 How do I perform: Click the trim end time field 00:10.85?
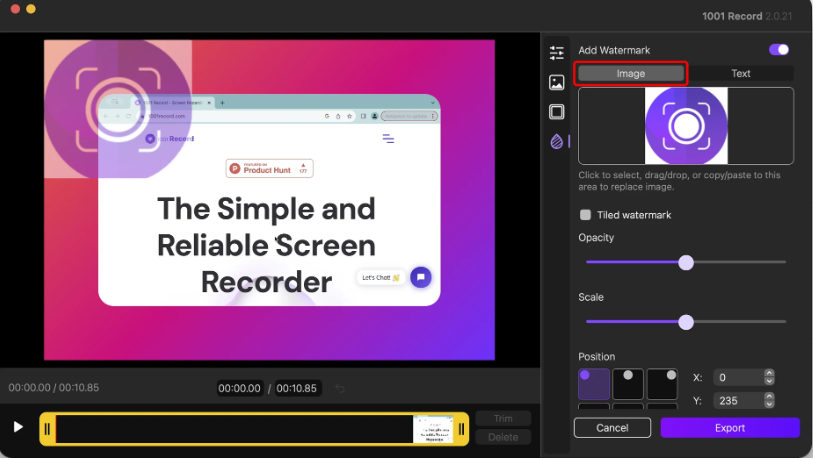click(x=297, y=388)
